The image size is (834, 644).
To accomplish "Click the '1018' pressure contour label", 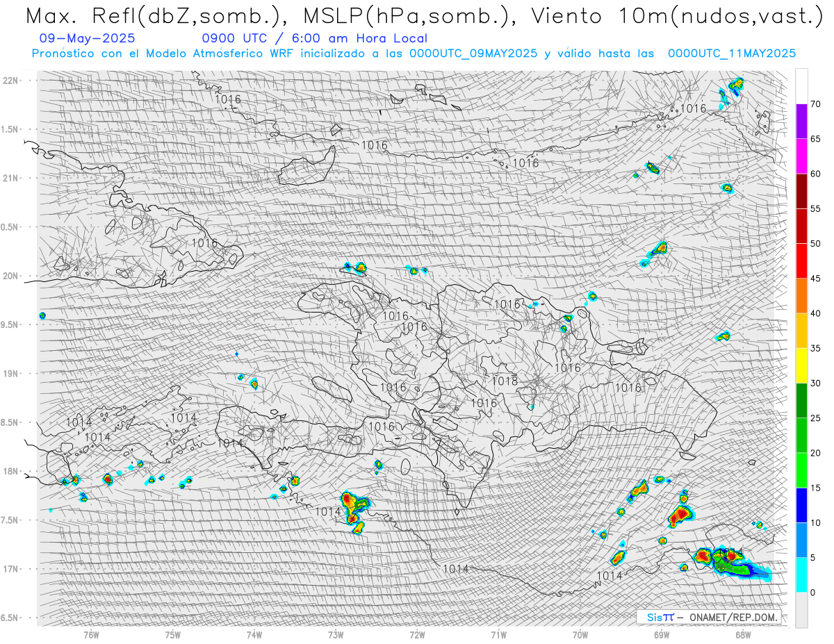I will 505,381.
